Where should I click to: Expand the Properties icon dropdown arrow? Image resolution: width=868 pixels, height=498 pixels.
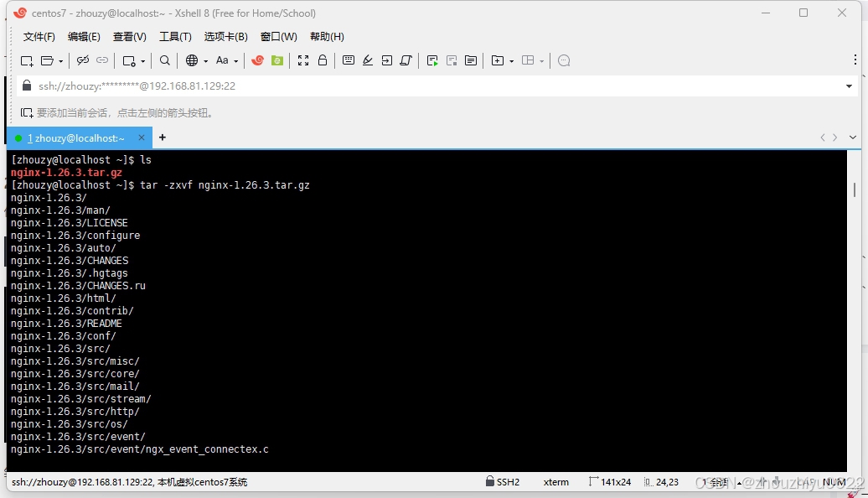pos(142,61)
